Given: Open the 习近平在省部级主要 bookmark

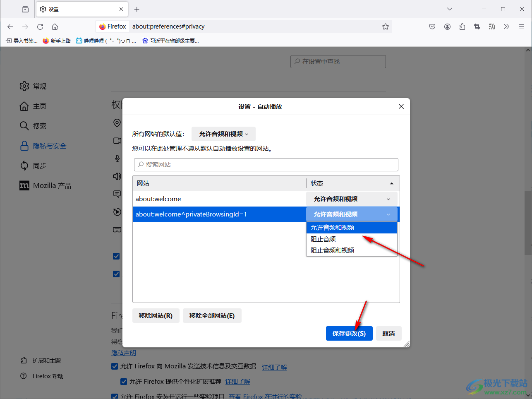Looking at the screenshot, I should [170, 41].
